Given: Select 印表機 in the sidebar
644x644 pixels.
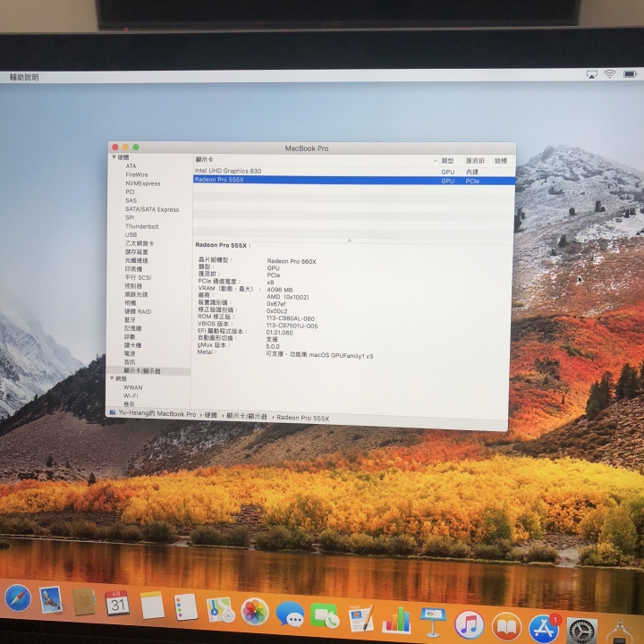Looking at the screenshot, I should [133, 269].
